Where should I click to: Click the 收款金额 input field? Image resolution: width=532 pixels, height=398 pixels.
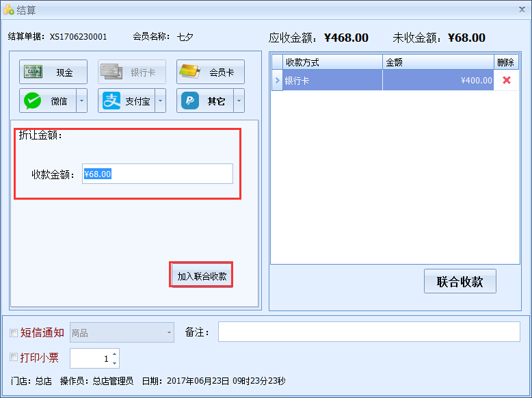(x=157, y=174)
